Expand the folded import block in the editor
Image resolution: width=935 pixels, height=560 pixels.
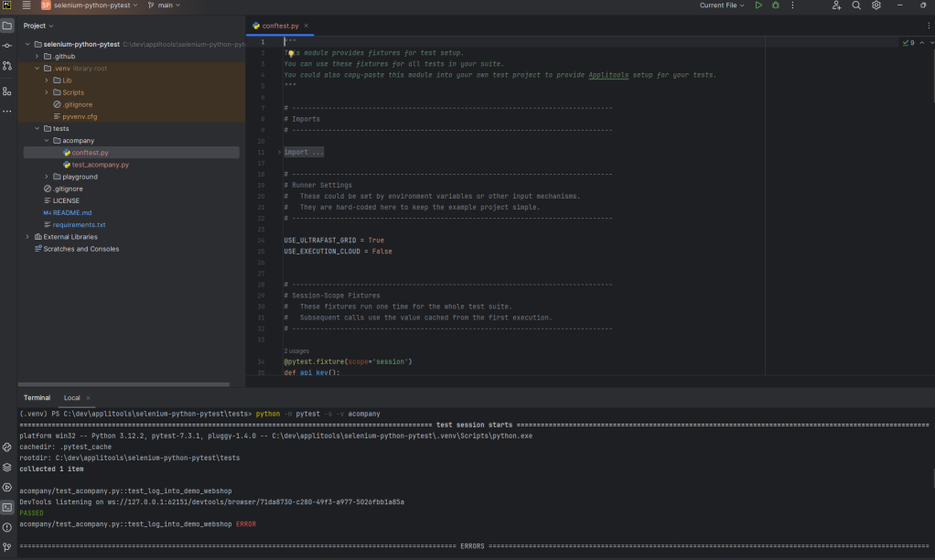coord(280,152)
